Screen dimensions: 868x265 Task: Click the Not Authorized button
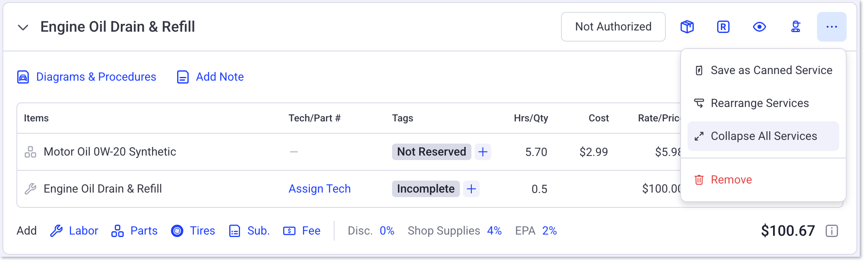click(x=613, y=26)
